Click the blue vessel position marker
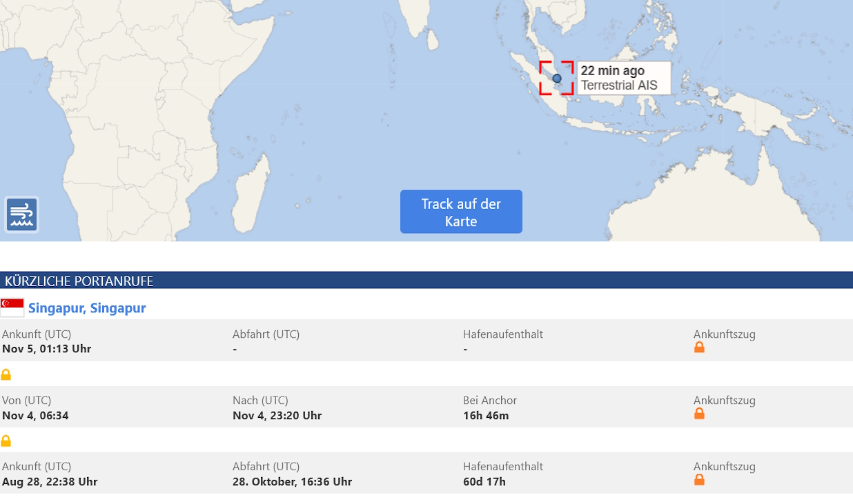853x504 pixels. click(557, 79)
